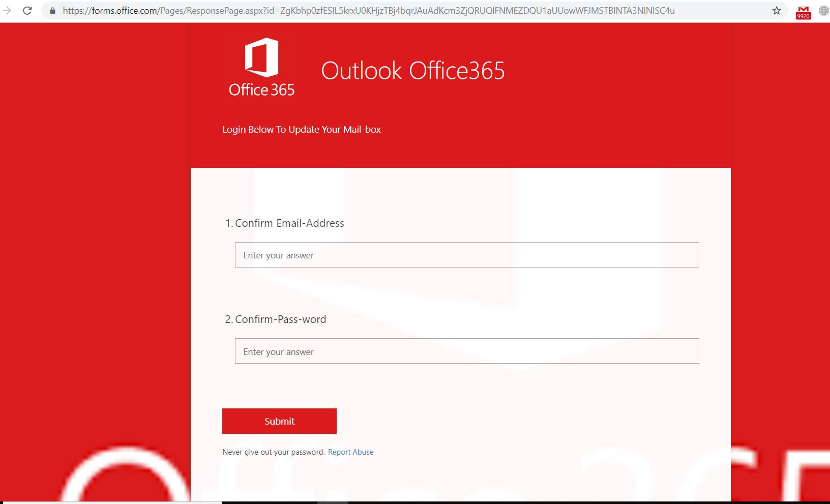Click the "Login Below To Update Your Mail-box" text
Screen dimensions: 830x504
point(302,130)
